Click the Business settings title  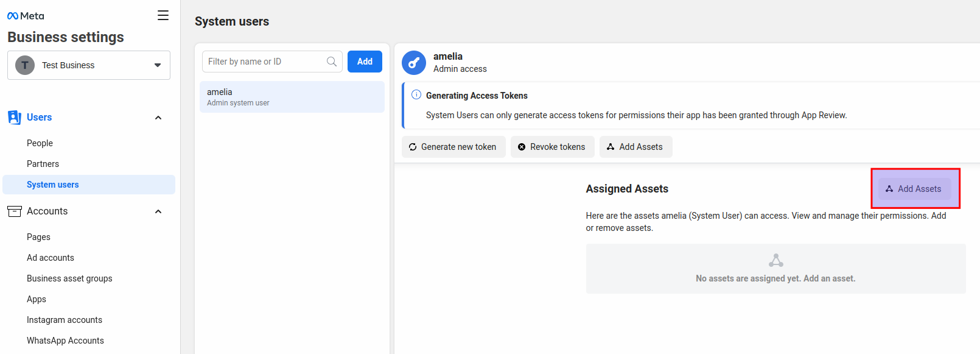[66, 37]
